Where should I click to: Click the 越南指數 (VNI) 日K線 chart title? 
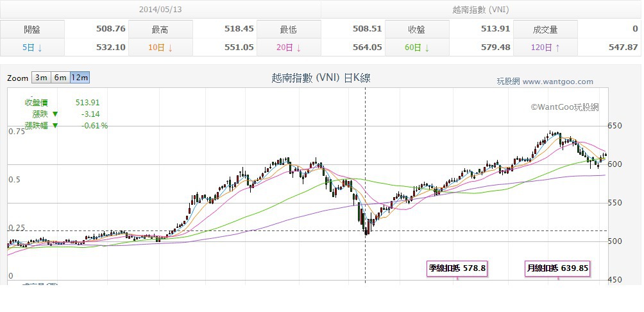coord(321,78)
